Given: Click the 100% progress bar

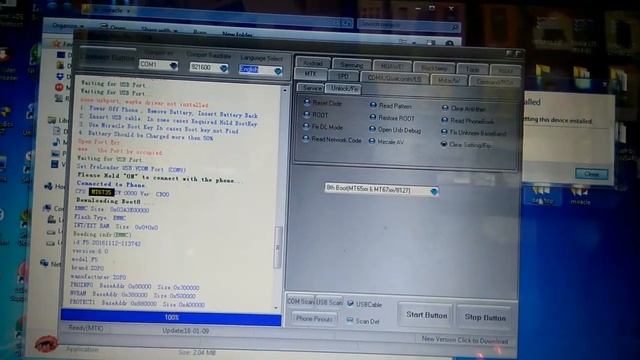Looking at the screenshot, I should pyautogui.click(x=171, y=318).
